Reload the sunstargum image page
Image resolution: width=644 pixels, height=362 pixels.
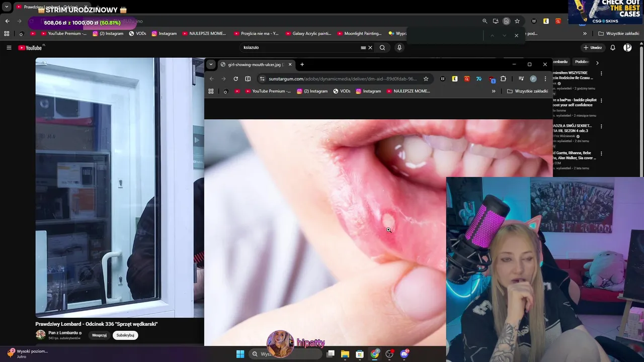click(235, 79)
